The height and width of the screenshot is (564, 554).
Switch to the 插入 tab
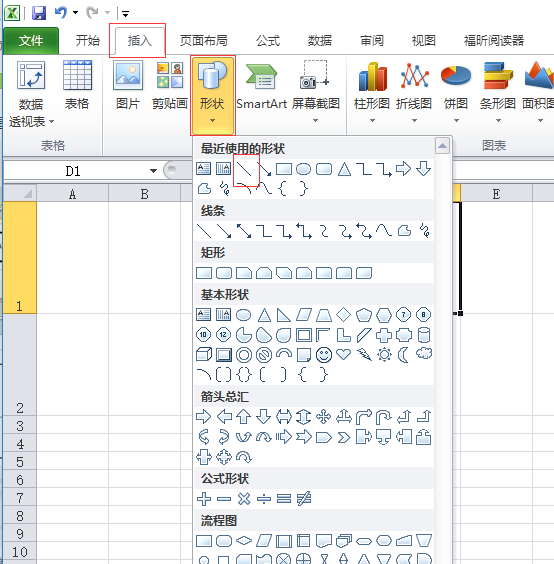[140, 41]
